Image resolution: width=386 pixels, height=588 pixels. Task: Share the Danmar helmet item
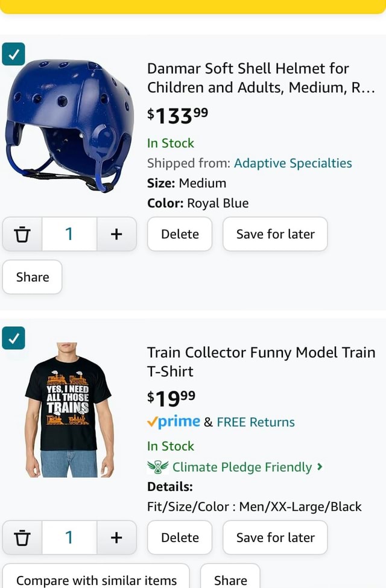click(33, 277)
